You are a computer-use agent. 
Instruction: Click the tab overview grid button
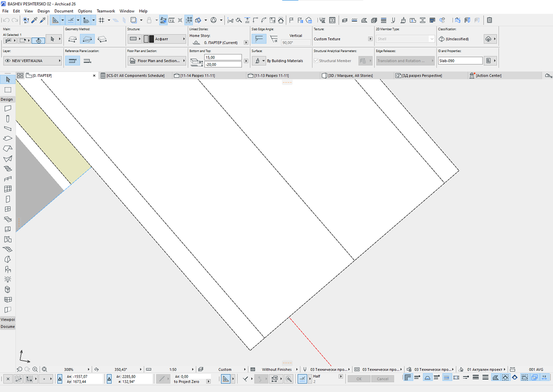coord(20,76)
